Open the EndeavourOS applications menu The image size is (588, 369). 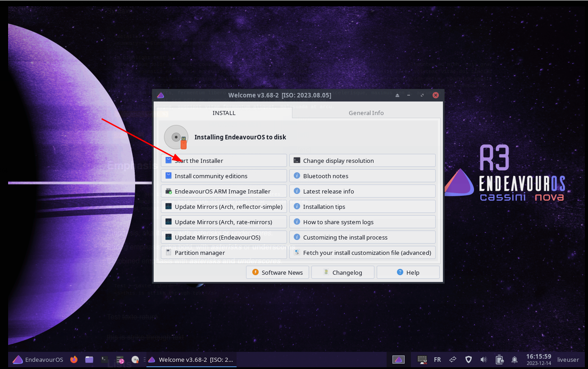pyautogui.click(x=38, y=360)
